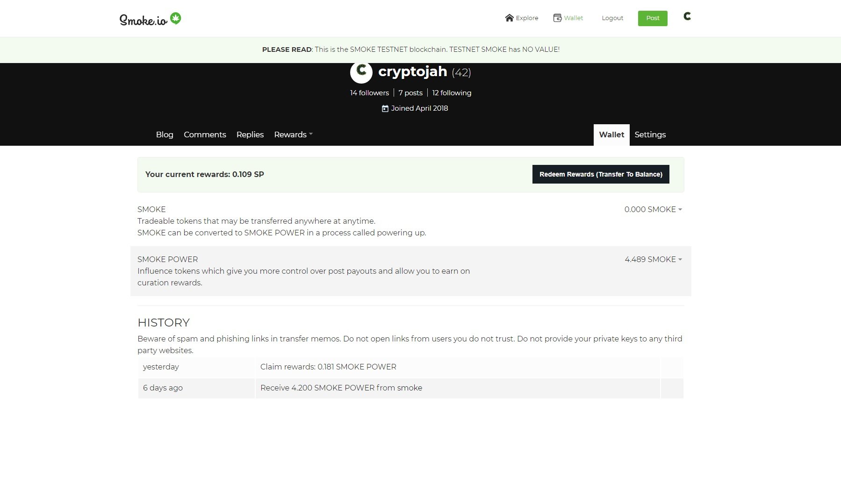The width and height of the screenshot is (841, 504).
Task: Expand the Rewards dropdown menu
Action: tap(293, 135)
